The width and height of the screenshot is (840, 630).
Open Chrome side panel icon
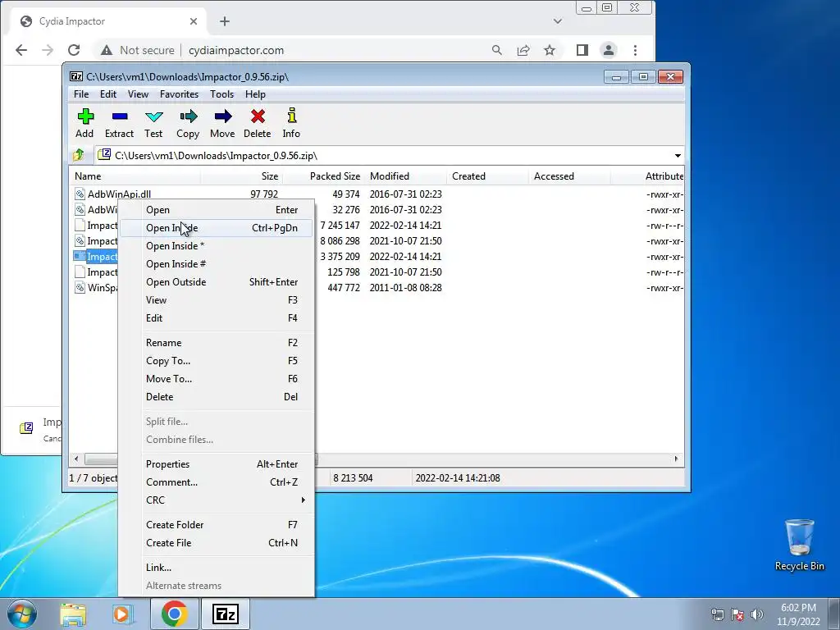click(582, 50)
